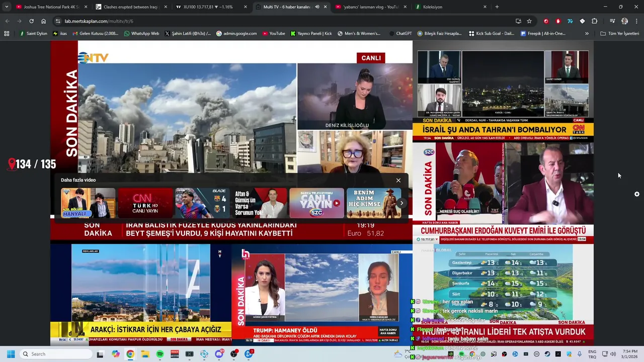Open Chrome extensions puzzle icon
The height and width of the screenshot is (362, 644).
click(x=595, y=21)
